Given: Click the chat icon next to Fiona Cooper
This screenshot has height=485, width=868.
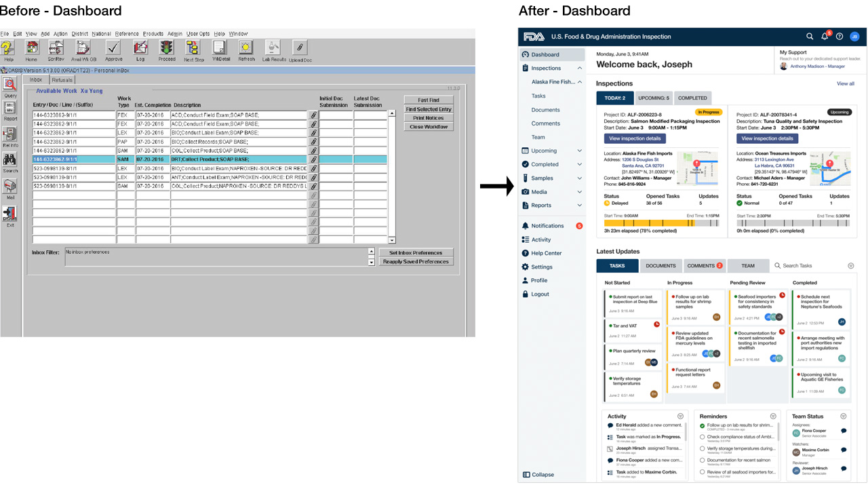Looking at the screenshot, I should [x=844, y=431].
